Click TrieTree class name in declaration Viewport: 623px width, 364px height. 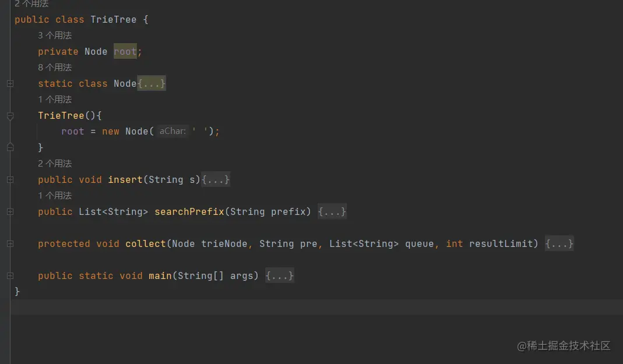click(113, 19)
